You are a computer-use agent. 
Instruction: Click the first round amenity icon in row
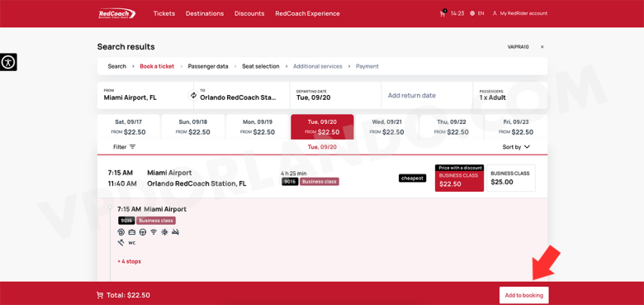point(121,232)
